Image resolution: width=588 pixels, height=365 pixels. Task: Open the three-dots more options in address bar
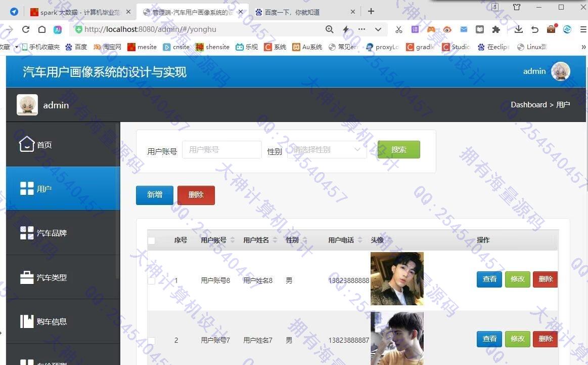click(x=361, y=29)
